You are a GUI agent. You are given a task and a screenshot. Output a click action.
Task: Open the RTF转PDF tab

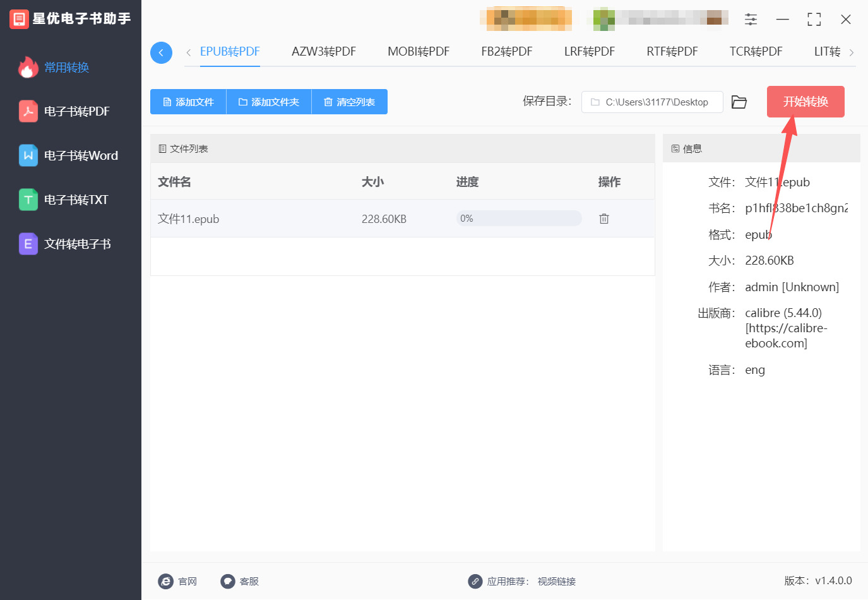tap(672, 52)
